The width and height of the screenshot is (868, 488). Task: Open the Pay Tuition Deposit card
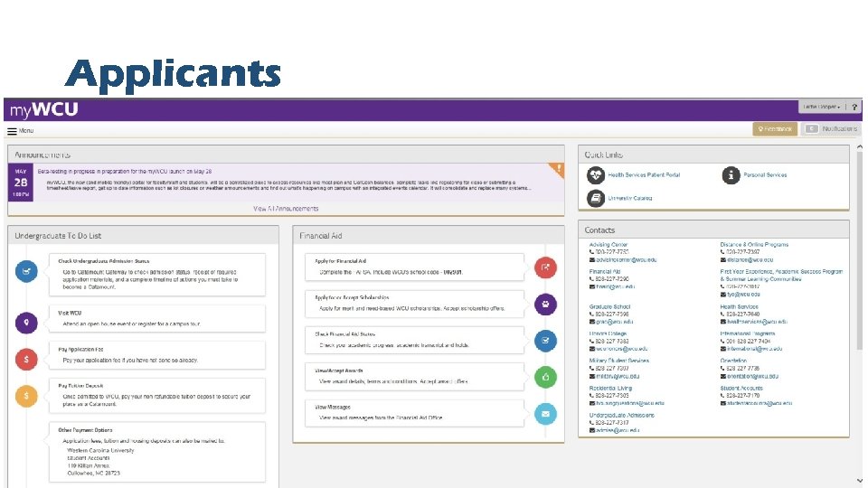[x=157, y=396]
